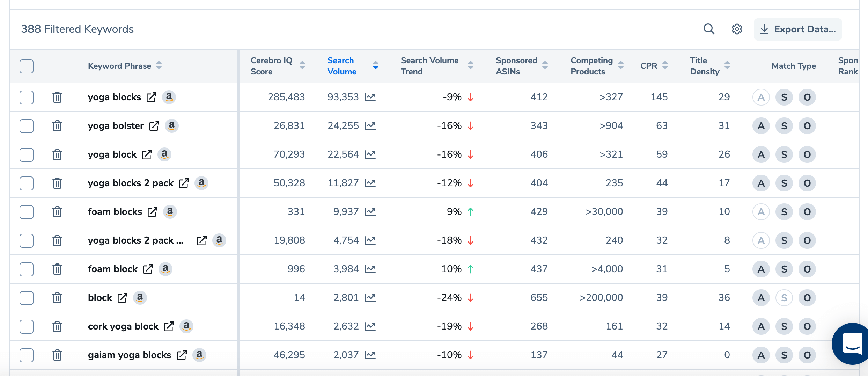Viewport: 868px width, 376px height.
Task: Sort table by Search Volume
Action: (x=375, y=65)
